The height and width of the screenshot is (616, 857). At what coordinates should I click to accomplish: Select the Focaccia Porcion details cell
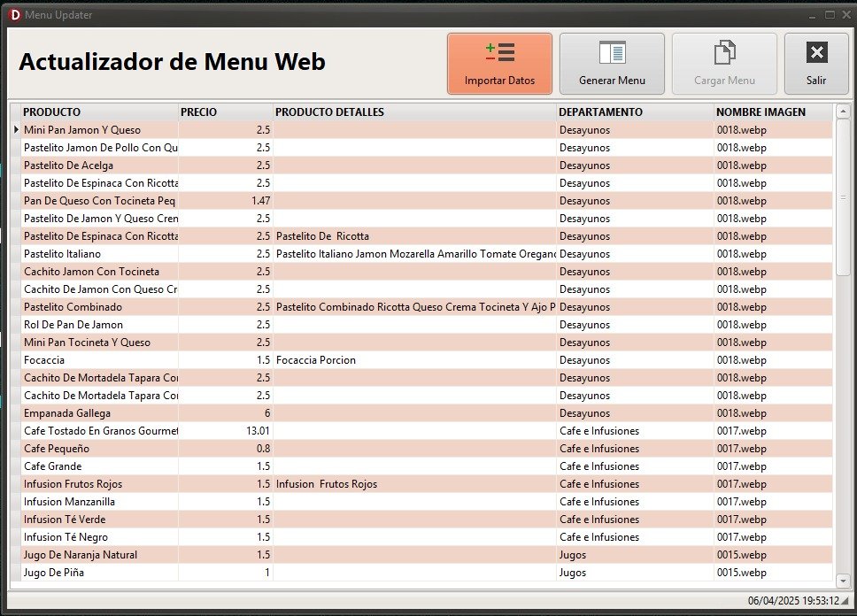[414, 360]
